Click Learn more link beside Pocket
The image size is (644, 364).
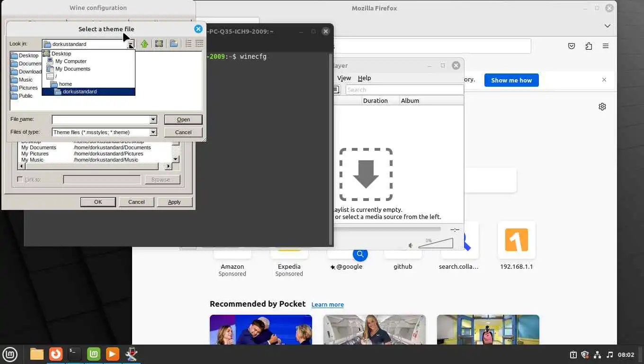click(x=328, y=304)
